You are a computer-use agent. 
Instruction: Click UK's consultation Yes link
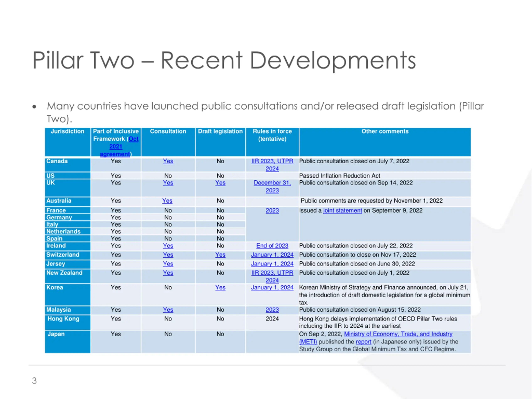click(168, 183)
